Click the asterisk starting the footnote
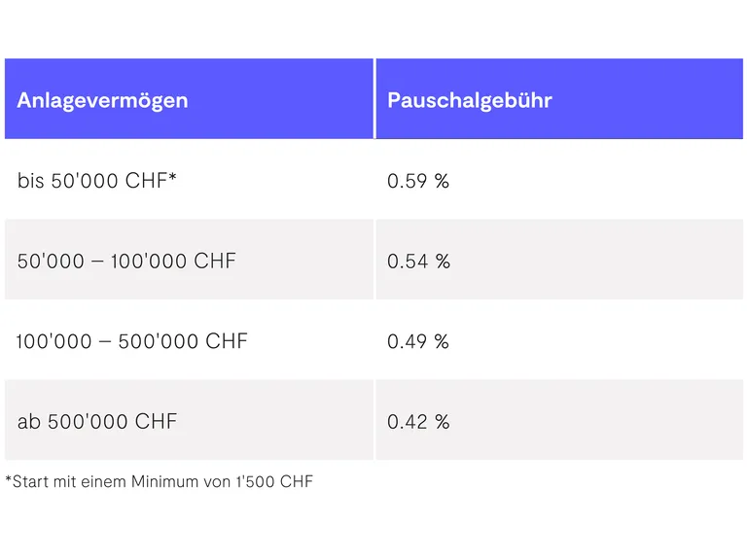This screenshot has height=560, width=747. (x=9, y=479)
